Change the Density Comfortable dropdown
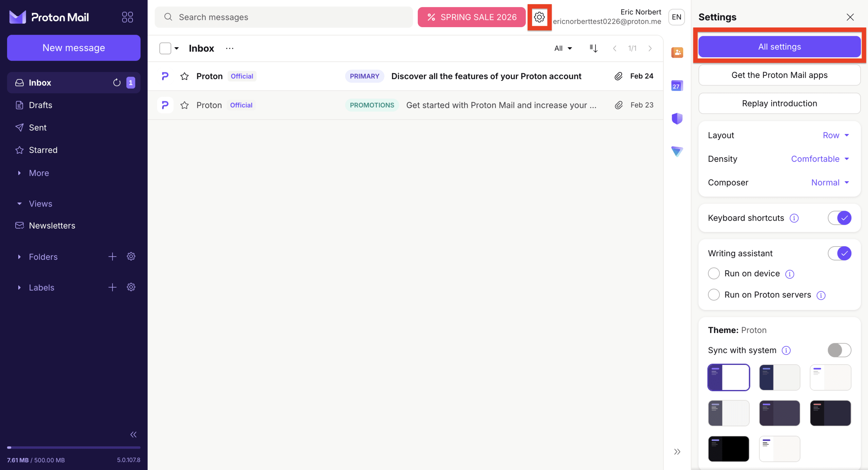This screenshot has height=470, width=868. [820, 159]
